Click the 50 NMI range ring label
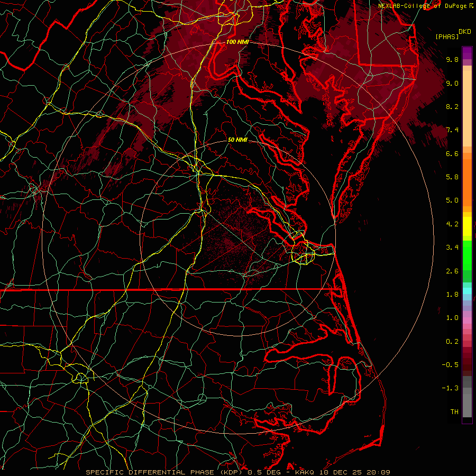The height and width of the screenshot is (476, 476). coord(237,140)
